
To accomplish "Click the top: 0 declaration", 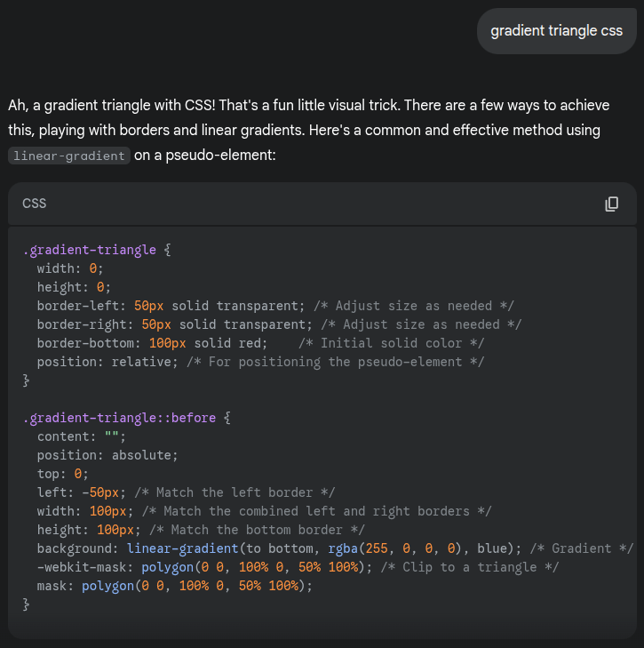I will [63, 474].
